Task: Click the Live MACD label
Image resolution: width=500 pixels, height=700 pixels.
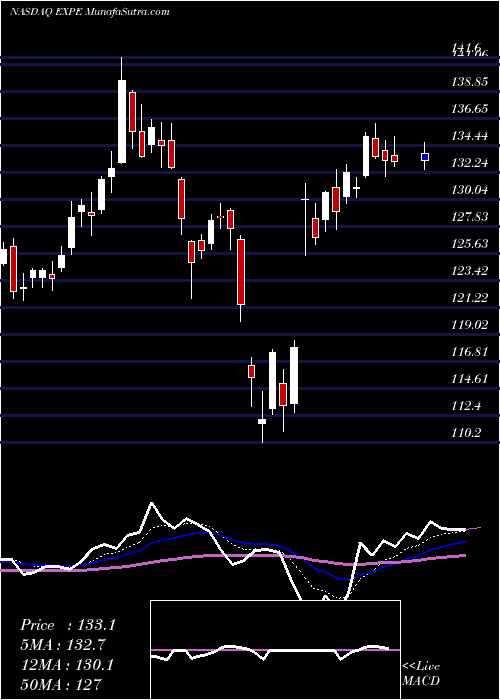Action: click(421, 673)
